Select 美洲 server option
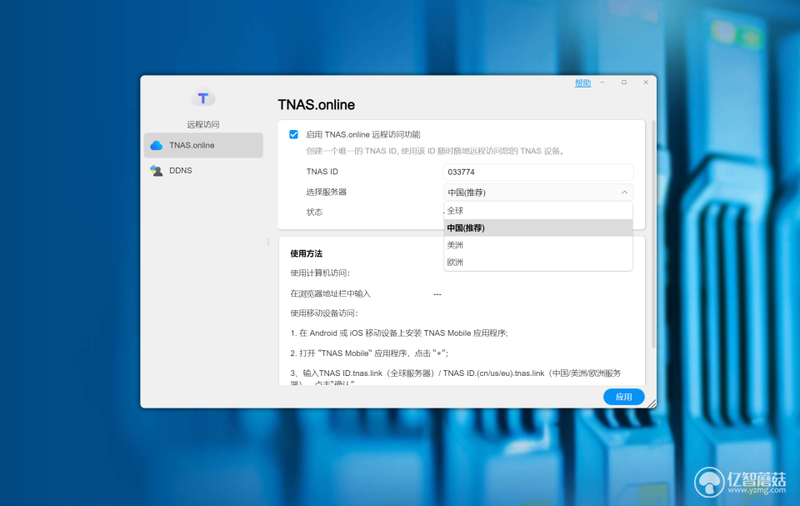Viewport: 800px width, 506px height. click(x=538, y=245)
